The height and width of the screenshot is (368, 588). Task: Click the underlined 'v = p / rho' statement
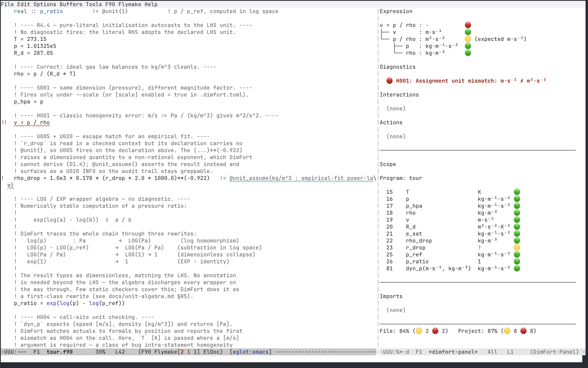click(x=32, y=123)
